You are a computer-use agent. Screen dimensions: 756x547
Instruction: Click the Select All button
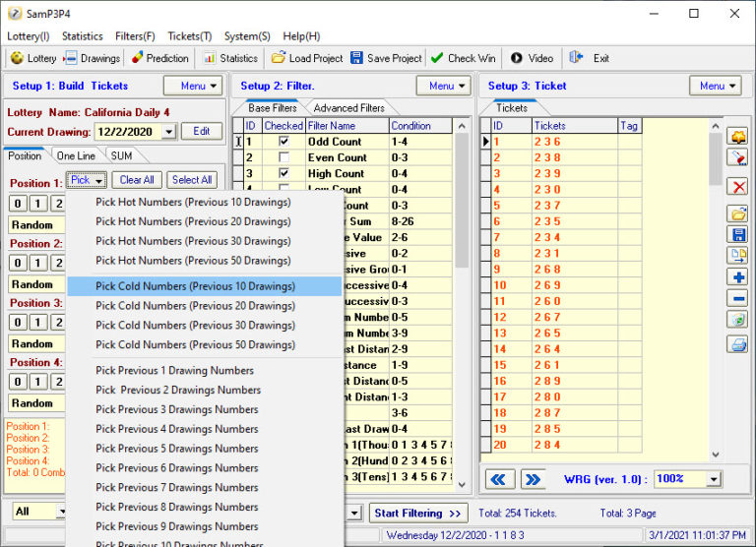192,180
